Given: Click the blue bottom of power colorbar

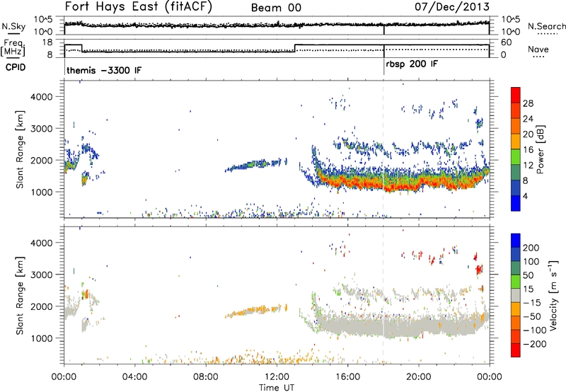Looking at the screenshot, I should pyautogui.click(x=516, y=203).
